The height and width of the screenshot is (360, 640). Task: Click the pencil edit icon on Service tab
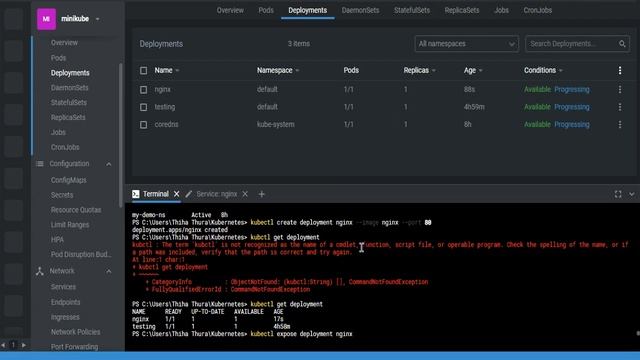pos(189,194)
